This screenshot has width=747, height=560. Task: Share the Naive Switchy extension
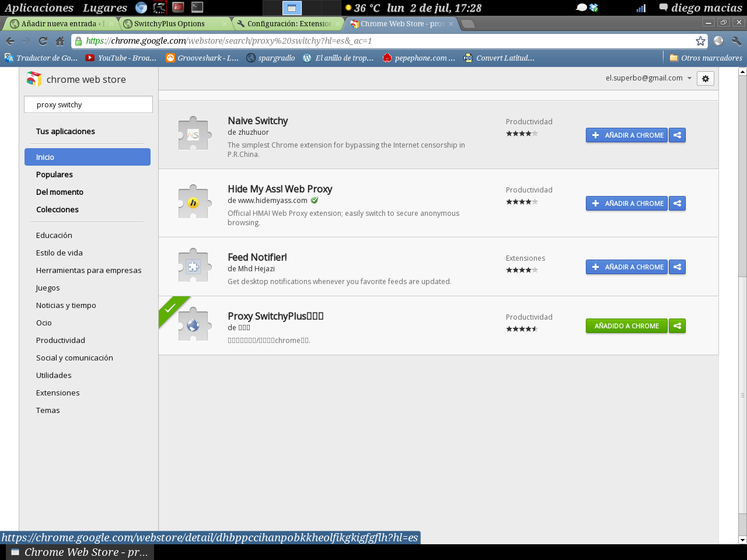pos(677,135)
